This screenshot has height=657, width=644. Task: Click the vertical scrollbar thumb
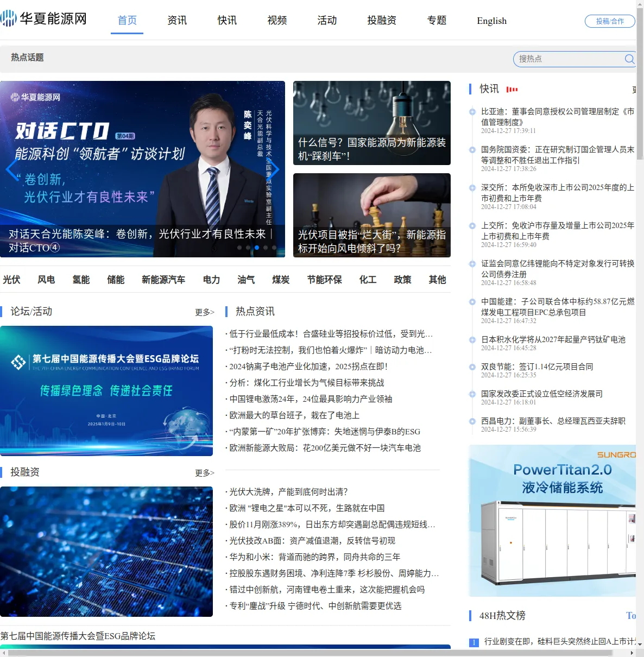pyautogui.click(x=640, y=84)
